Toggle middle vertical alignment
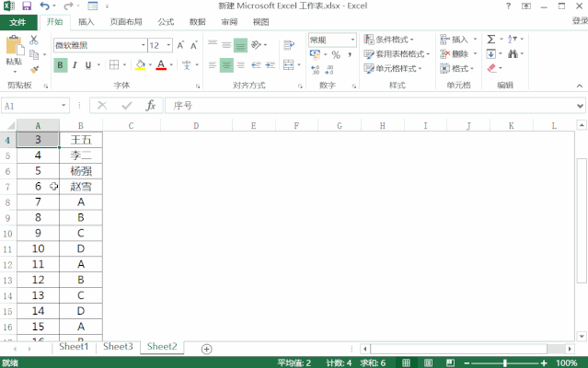Image resolution: width=588 pixels, height=368 pixels. [226, 45]
